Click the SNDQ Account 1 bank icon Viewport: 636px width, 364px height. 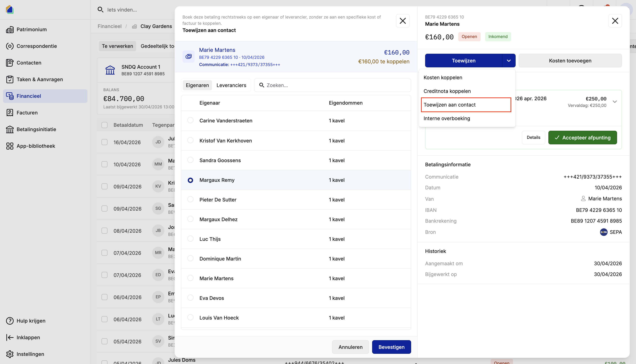(110, 70)
